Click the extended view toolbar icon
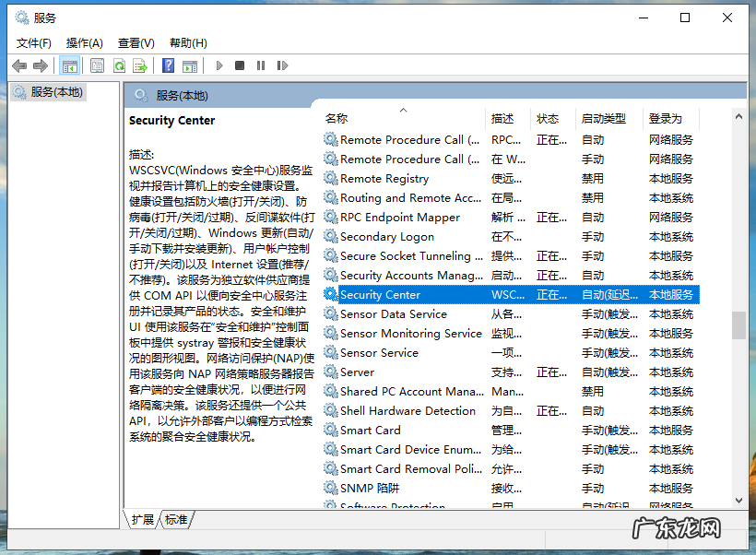756x555 pixels. click(x=191, y=65)
